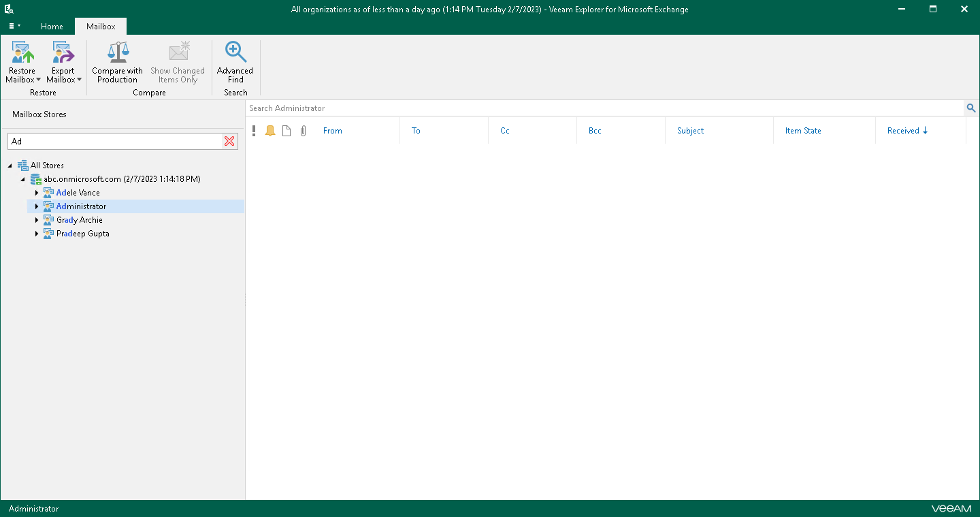Click the abc.onmicrosoft.com database icon
980x517 pixels.
35,179
